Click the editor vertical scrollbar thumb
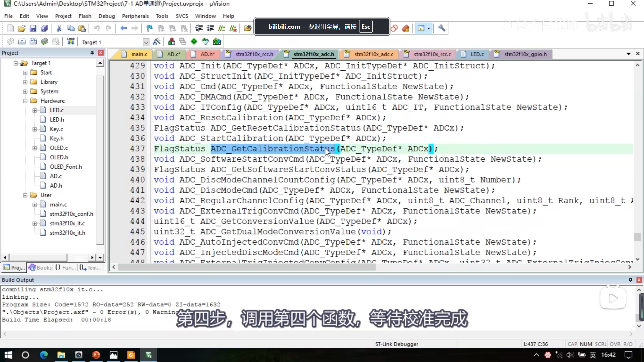This screenshot has height=362, width=644. (x=637, y=237)
